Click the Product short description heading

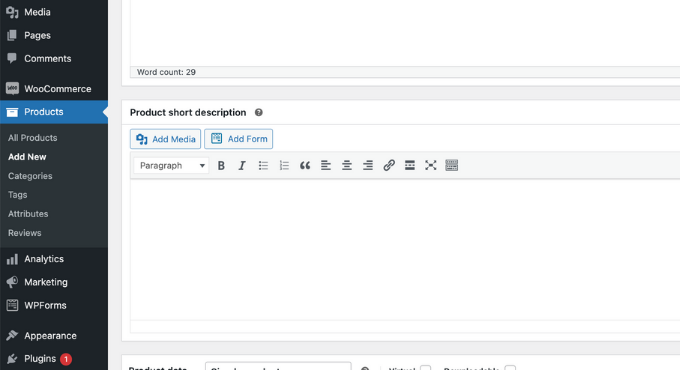coord(188,112)
